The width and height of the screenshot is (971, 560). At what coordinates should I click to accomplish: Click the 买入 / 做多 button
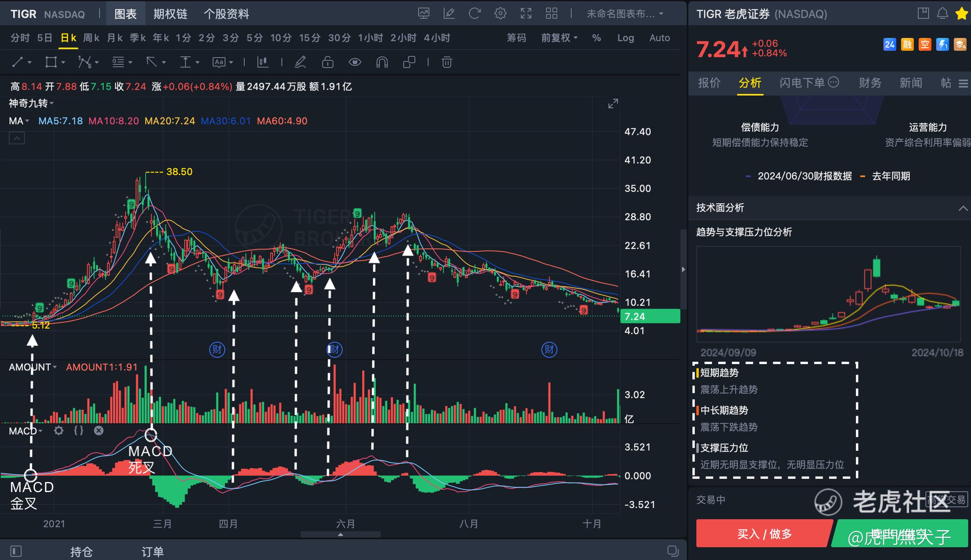point(764,534)
